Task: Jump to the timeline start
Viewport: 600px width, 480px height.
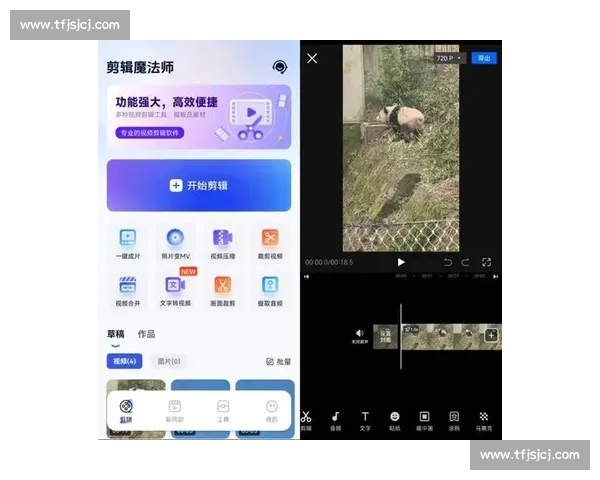Action: tap(307, 276)
